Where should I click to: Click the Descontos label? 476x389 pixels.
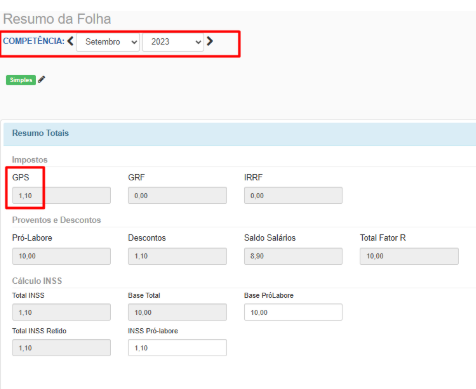point(147,238)
